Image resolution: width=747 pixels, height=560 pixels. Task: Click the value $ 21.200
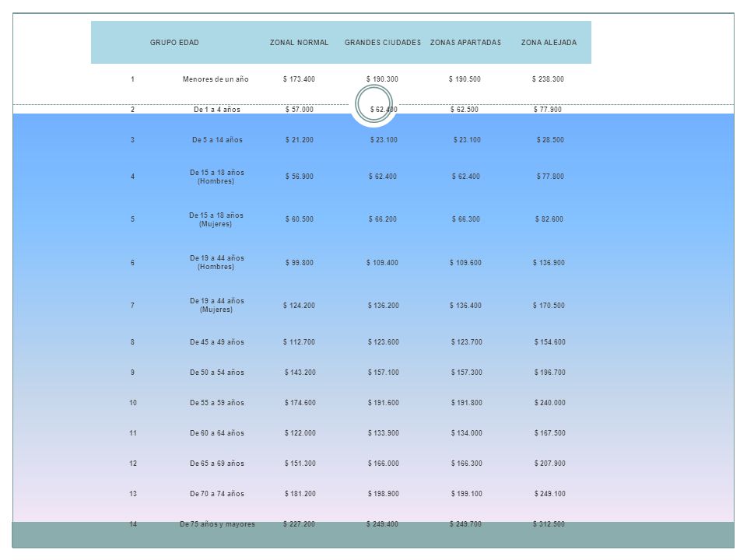click(300, 140)
